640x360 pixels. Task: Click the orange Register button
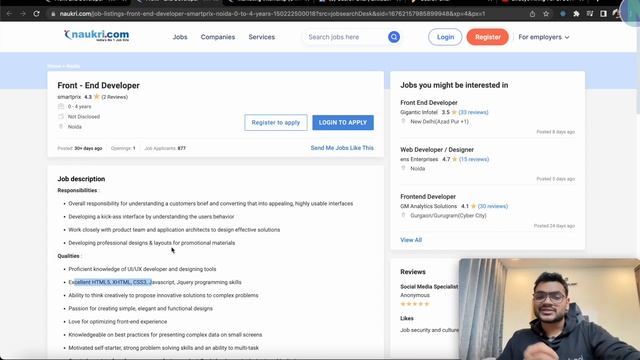(x=488, y=37)
